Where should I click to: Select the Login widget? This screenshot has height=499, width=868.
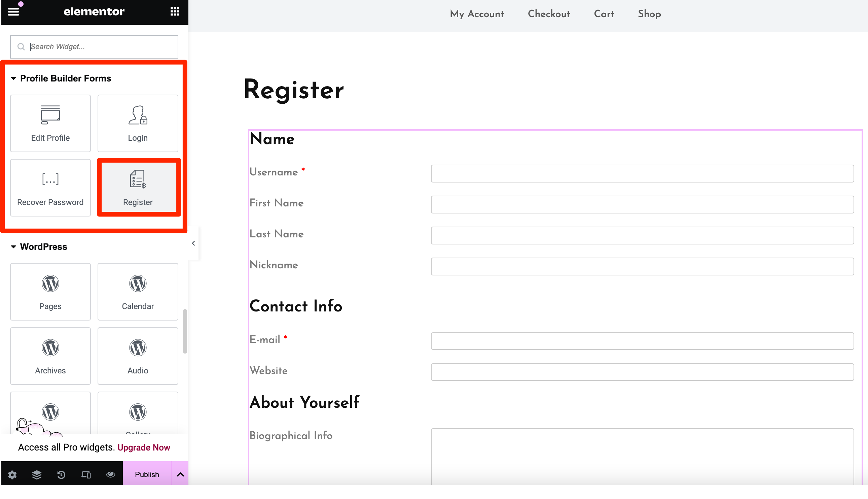138,123
